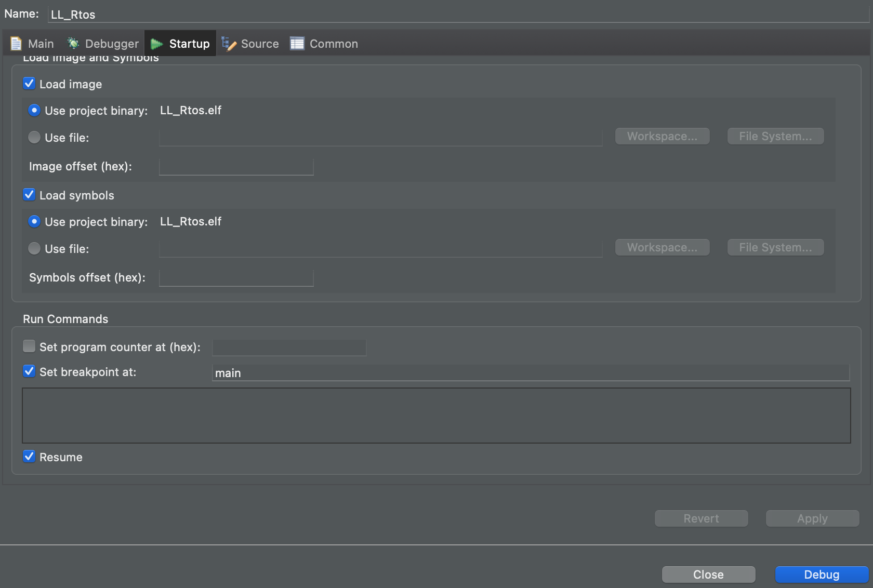The image size is (873, 588).
Task: Open the Common tab
Action: 324,44
